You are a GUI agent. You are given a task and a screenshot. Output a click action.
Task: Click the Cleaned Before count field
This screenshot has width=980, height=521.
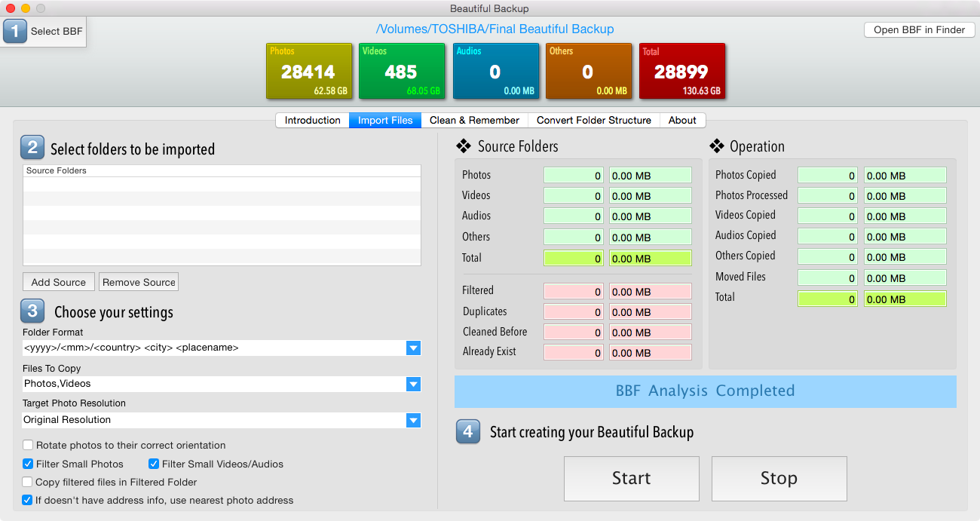click(x=574, y=333)
